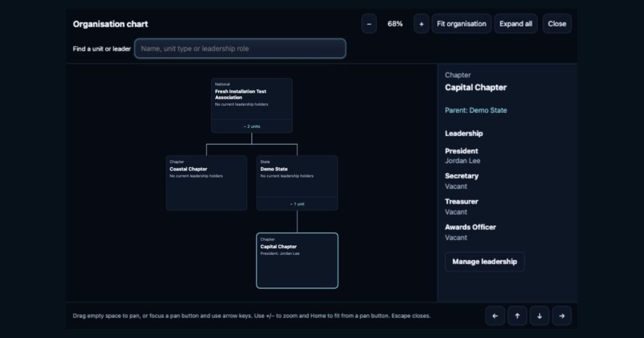This screenshot has height=338, width=644.
Task: Click the 68% zoom level value
Action: (x=395, y=24)
